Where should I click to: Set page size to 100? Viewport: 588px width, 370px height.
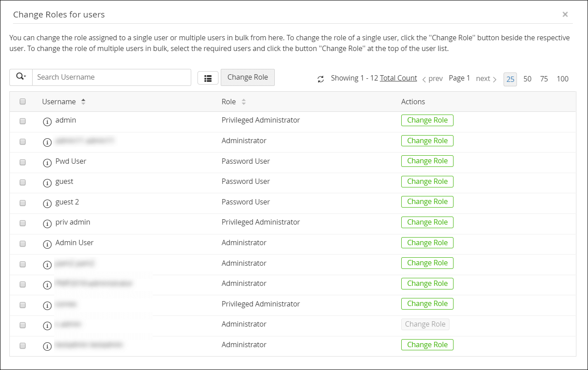563,79
